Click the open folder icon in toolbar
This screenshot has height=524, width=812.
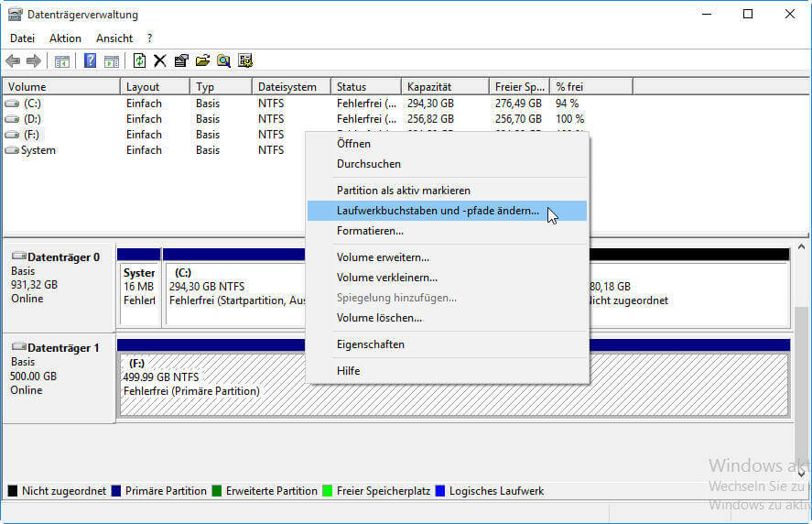[202, 61]
